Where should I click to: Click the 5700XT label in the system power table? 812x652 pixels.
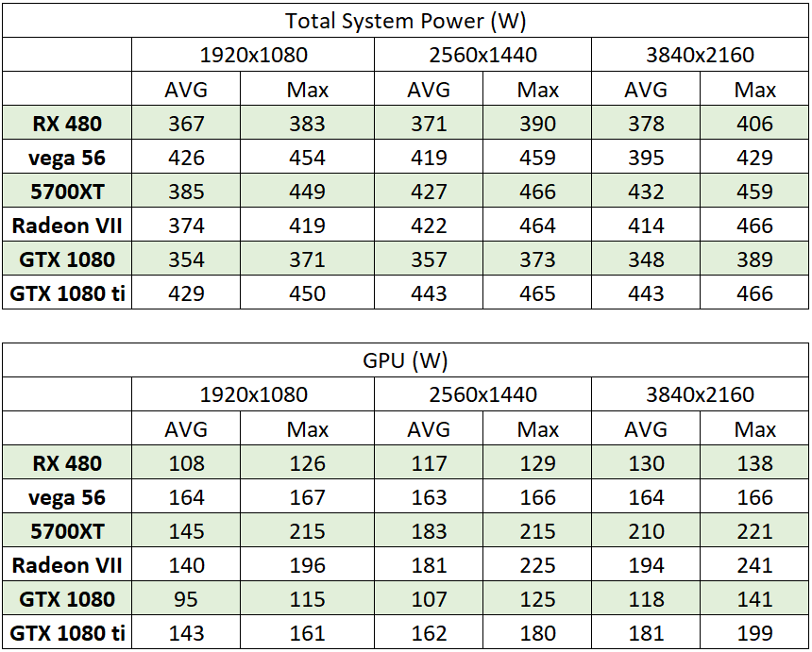point(67,191)
